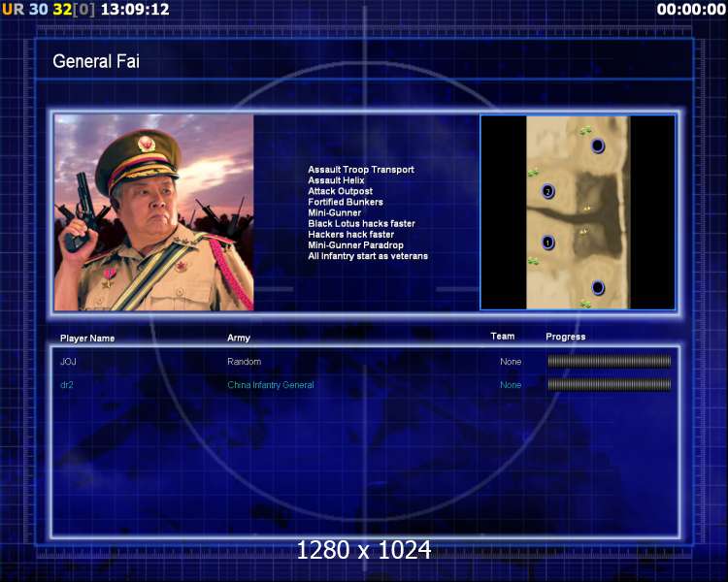This screenshot has height=582, width=728.
Task: Click the 'UR' indicator in status line
Action: pos(13,10)
